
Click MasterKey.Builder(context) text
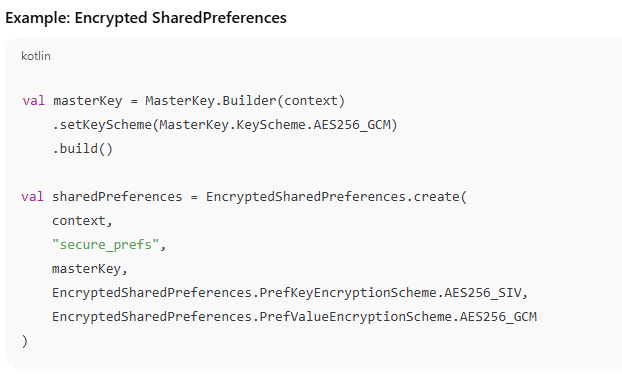pos(245,101)
